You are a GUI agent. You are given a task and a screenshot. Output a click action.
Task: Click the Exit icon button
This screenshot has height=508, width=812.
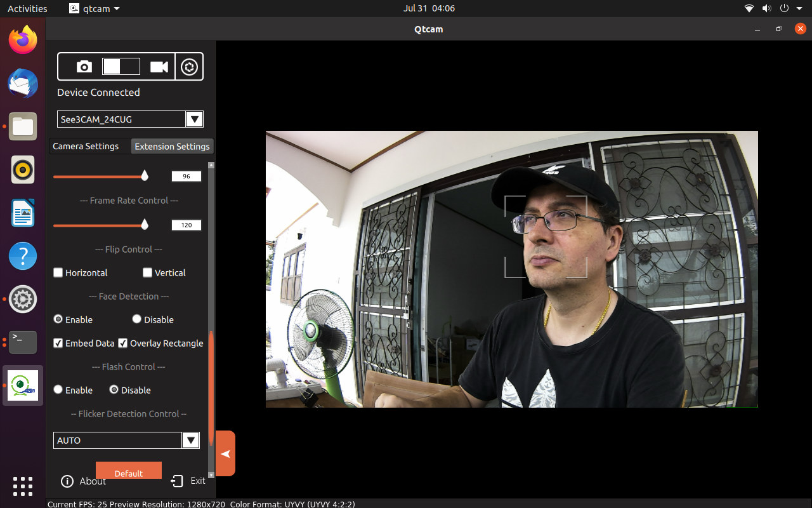point(177,481)
